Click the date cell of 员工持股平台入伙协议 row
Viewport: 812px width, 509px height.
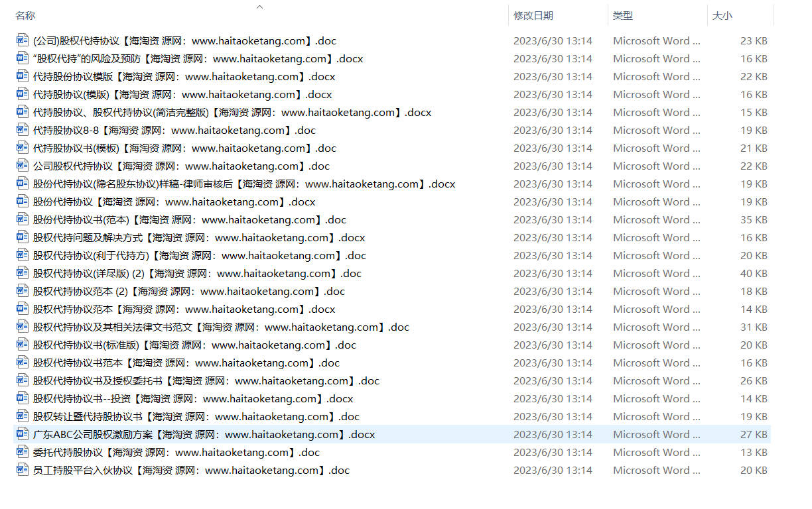(x=553, y=470)
